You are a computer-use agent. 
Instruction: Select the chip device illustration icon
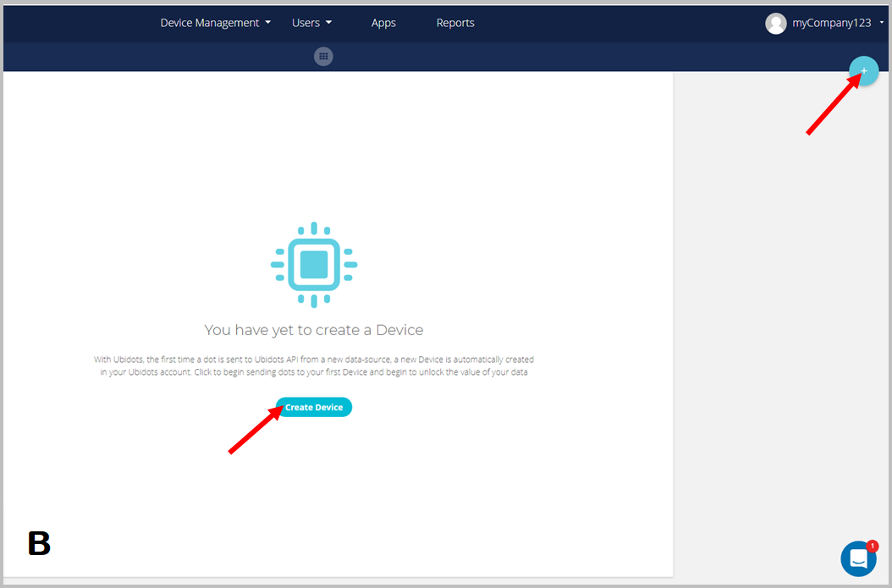[314, 265]
